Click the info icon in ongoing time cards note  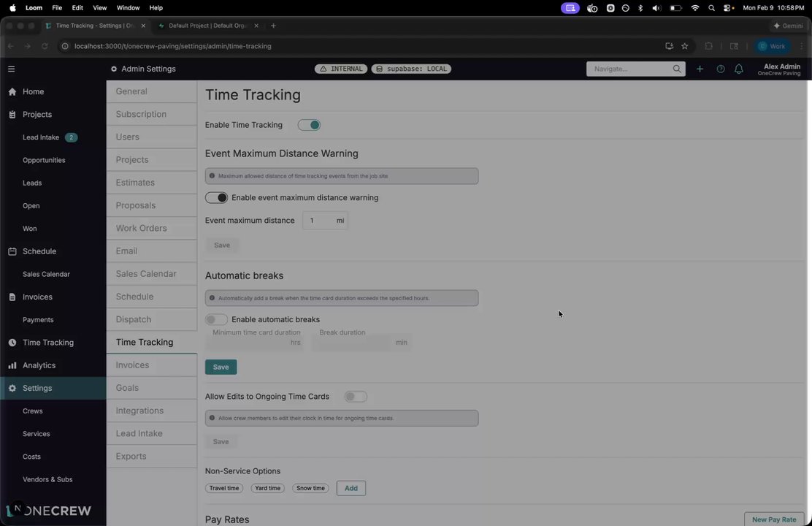212,418
